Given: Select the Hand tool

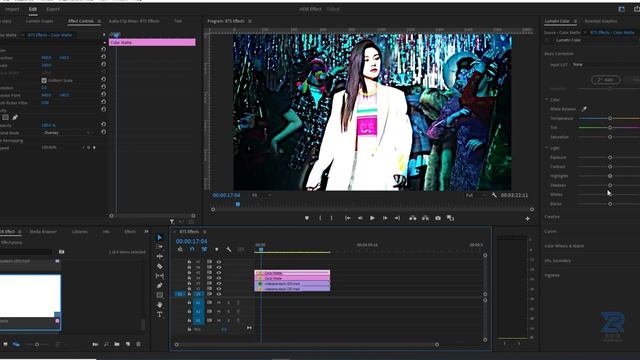Looking at the screenshot, I should tap(160, 304).
